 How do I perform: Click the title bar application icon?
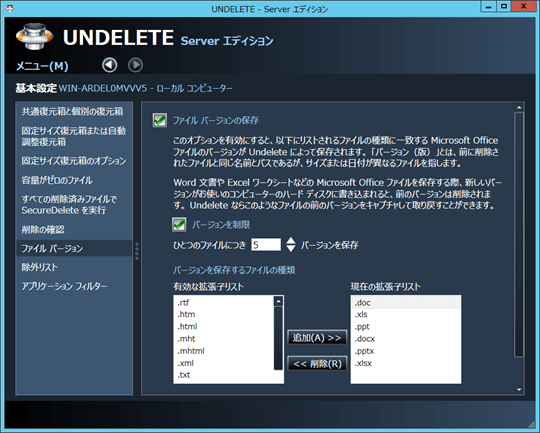pos(10,9)
